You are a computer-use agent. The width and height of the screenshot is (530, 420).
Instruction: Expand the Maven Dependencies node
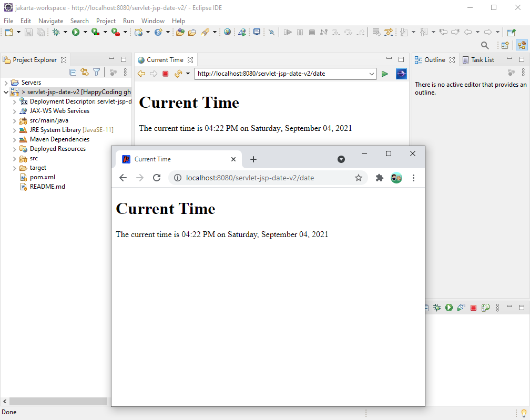[15, 139]
